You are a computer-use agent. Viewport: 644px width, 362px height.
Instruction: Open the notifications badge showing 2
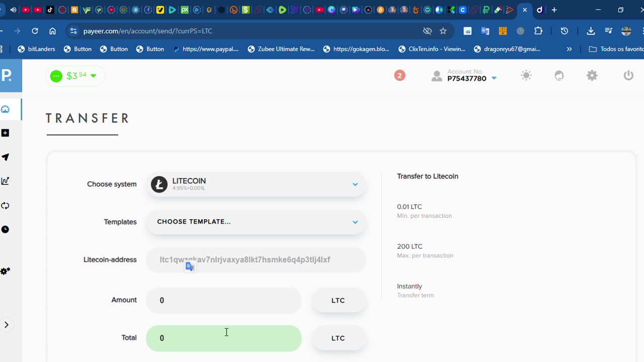[x=399, y=75]
